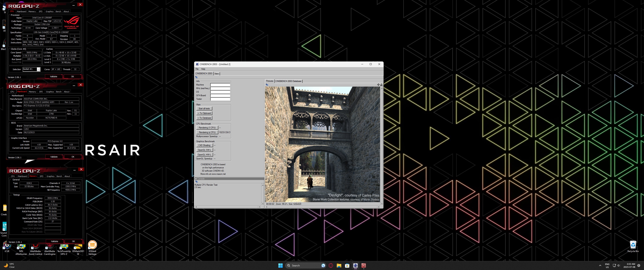The width and height of the screenshot is (644, 270).
Task: Click the ROG CPU-Z taskbar icon
Action: coord(364,265)
